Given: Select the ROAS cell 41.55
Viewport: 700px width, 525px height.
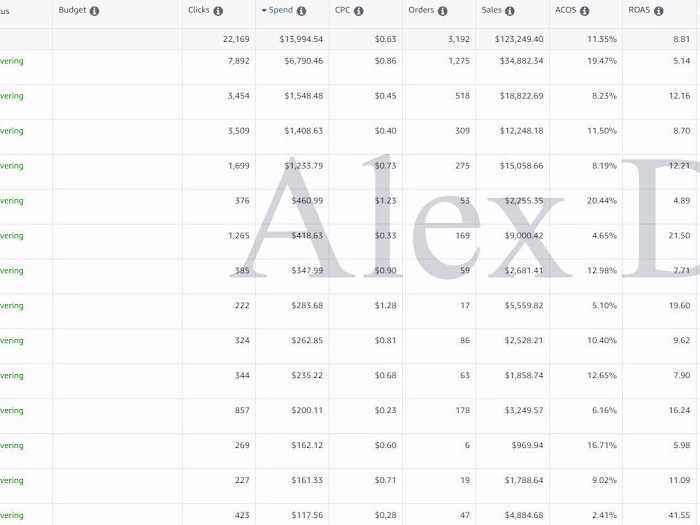Looking at the screenshot, I should click(x=679, y=516).
